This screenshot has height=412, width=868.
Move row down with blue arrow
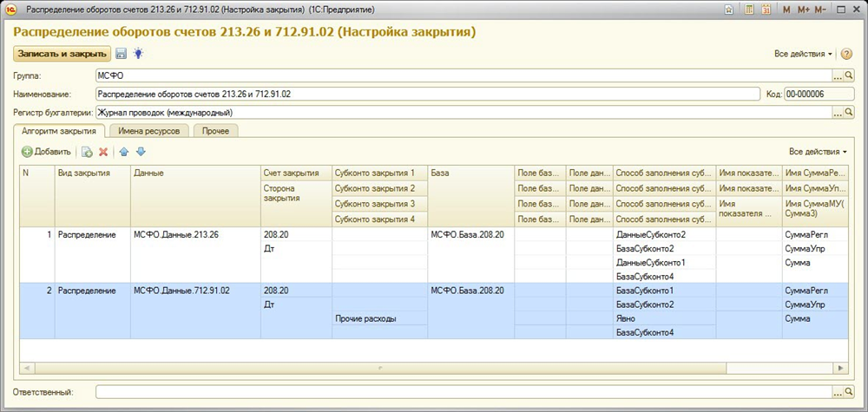141,152
